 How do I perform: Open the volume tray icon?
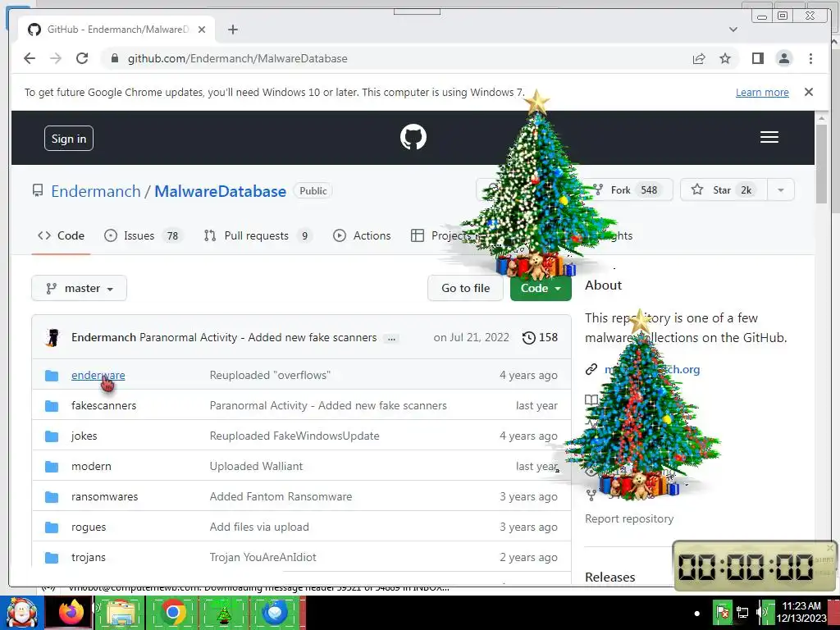(760, 612)
